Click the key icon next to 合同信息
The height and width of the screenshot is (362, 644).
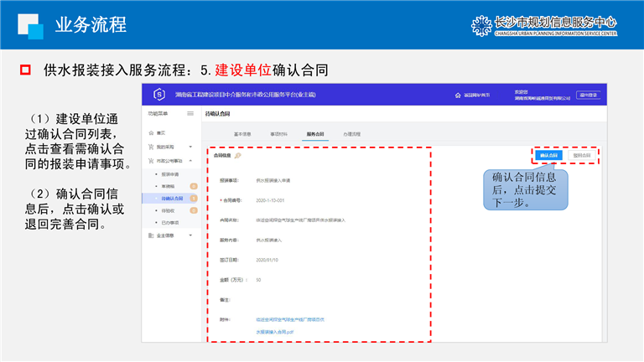click(238, 155)
